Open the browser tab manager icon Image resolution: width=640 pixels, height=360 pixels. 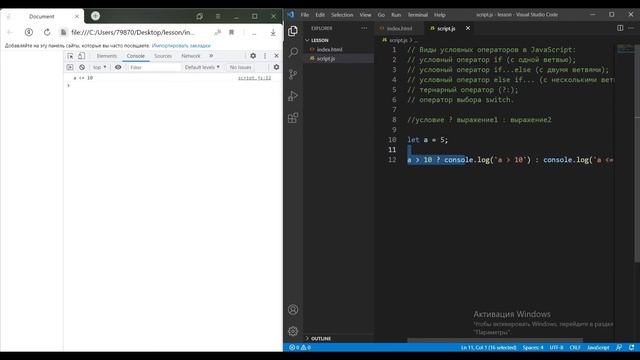pyautogui.click(x=199, y=16)
